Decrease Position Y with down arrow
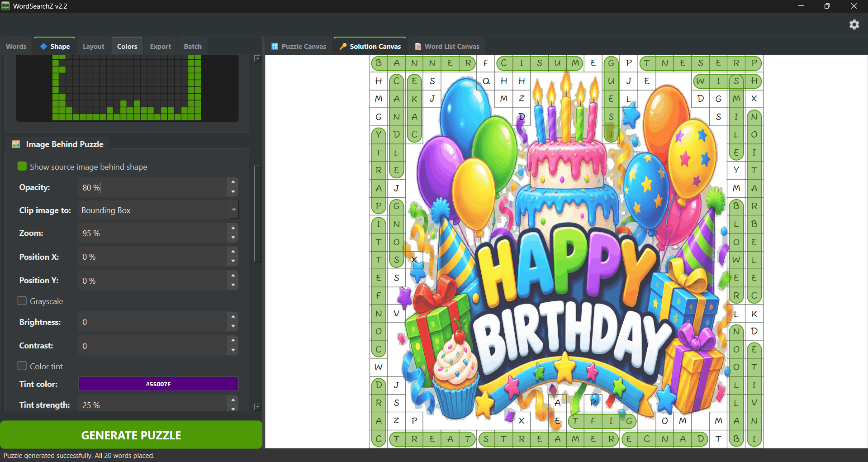Image resolution: width=868 pixels, height=462 pixels. (x=233, y=285)
